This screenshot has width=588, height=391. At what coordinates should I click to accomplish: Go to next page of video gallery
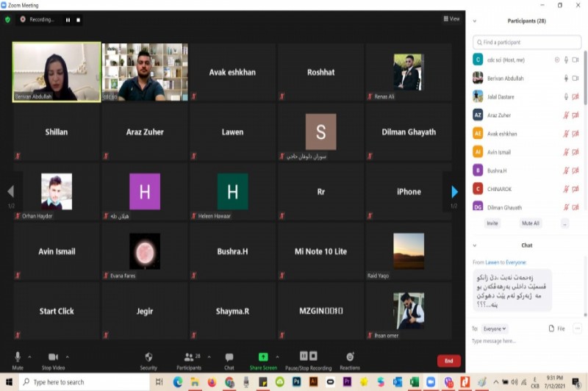click(x=454, y=192)
